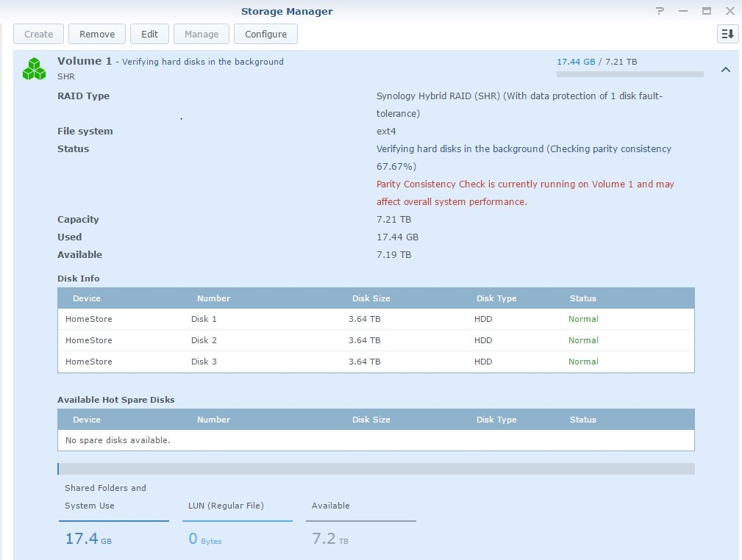Select the Disk 2 row
The height and width of the screenshot is (560, 742).
[377, 340]
